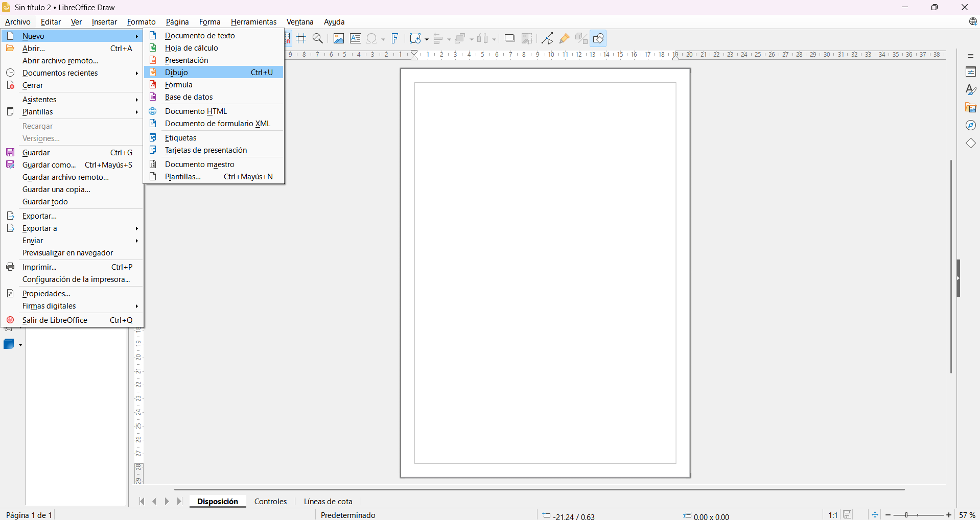Screen dimensions: 980x520
Task: Insert a text box from toolbar
Action: [356, 39]
